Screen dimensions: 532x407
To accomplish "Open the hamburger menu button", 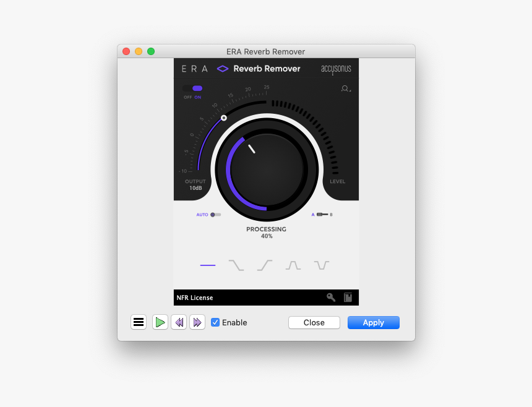I will click(139, 322).
